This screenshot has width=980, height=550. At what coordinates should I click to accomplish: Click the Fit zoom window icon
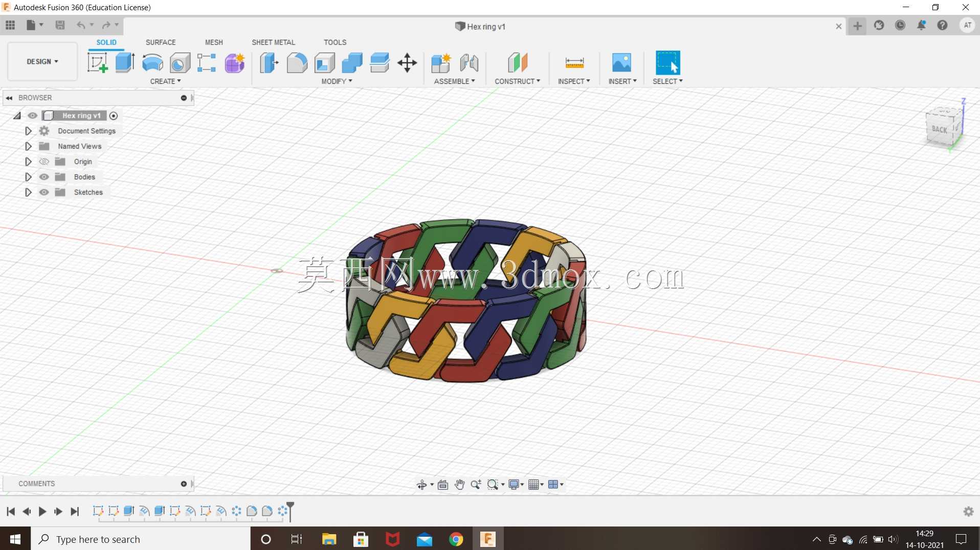pos(493,485)
